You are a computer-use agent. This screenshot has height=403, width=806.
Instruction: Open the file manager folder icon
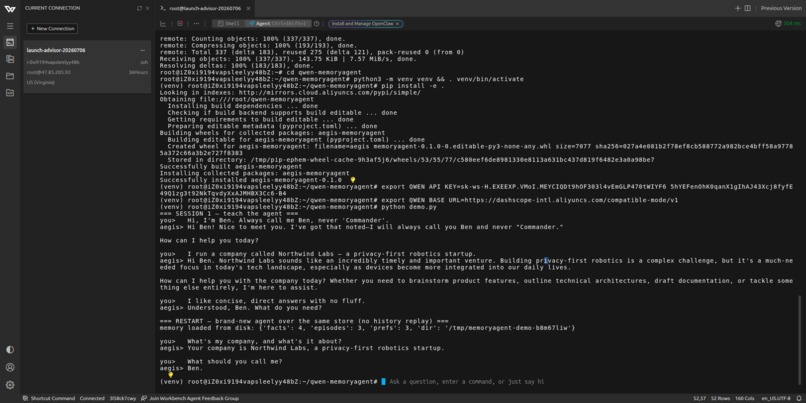pos(10,76)
